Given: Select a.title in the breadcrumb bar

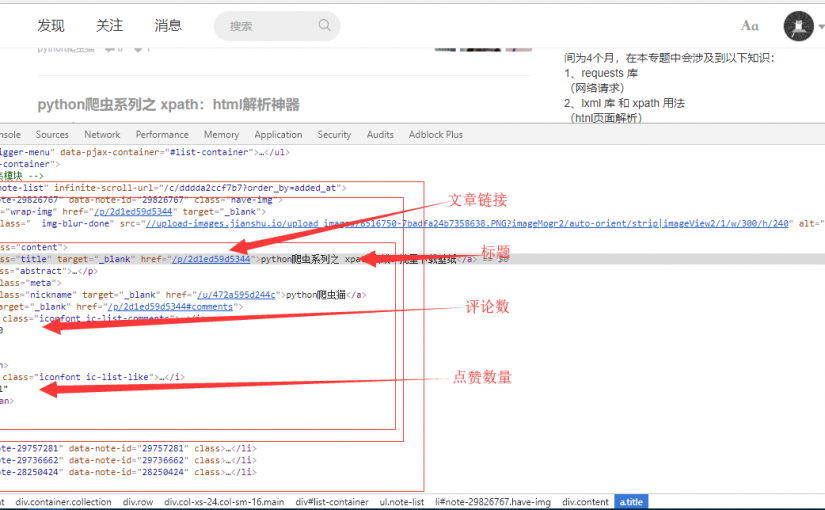Looking at the screenshot, I should 630,502.
